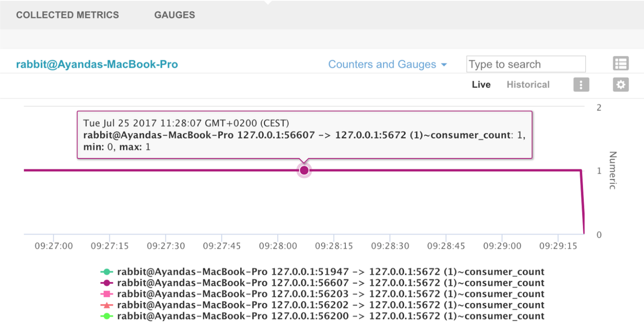The height and width of the screenshot is (331, 644).
Task: Click the 09:28:30 time axis label
Action: [x=390, y=246]
